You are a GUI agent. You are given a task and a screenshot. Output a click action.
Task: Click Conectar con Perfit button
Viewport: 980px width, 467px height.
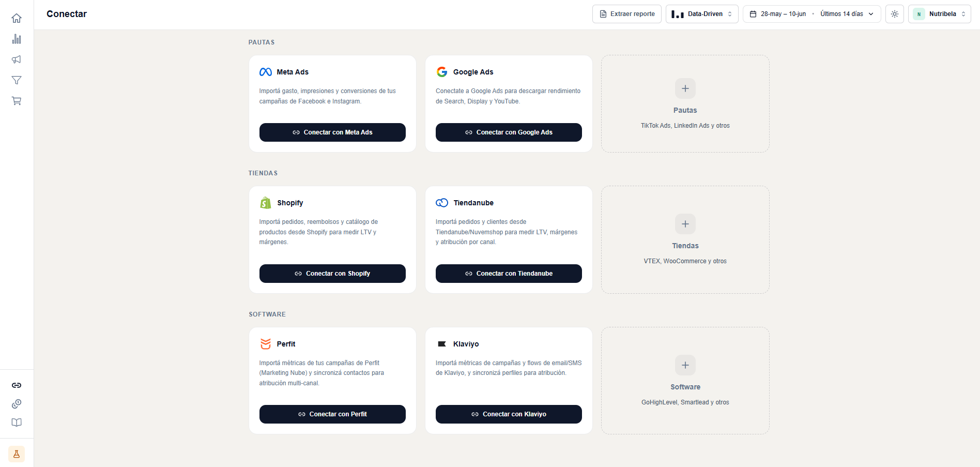(332, 414)
